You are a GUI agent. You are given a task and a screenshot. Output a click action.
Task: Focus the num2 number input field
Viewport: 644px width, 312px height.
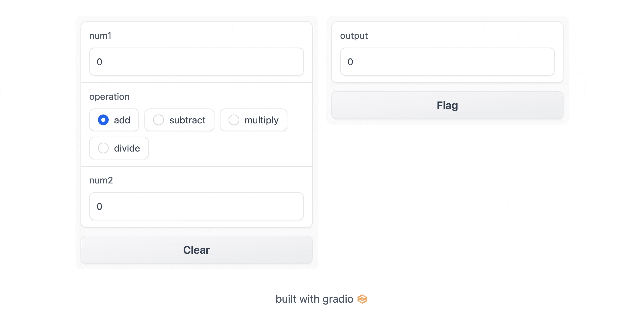point(197,206)
